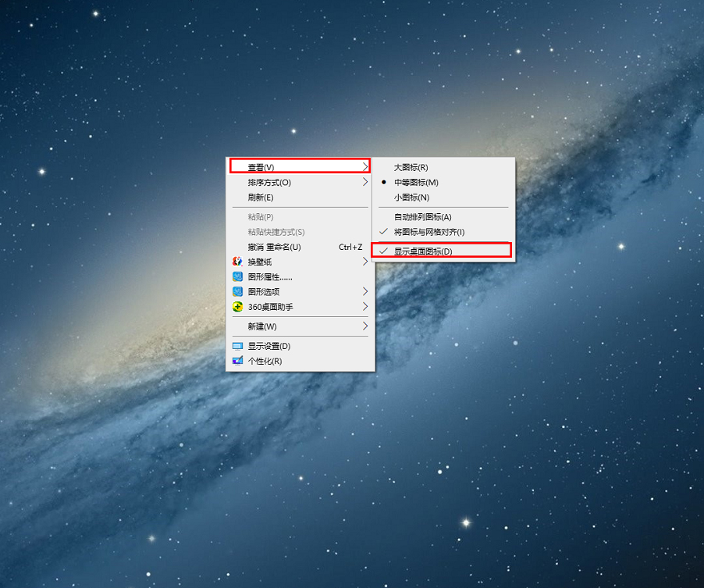Toggle 显示桌面图标(D) option
Viewport: 704px width, 588px height.
[x=443, y=251]
